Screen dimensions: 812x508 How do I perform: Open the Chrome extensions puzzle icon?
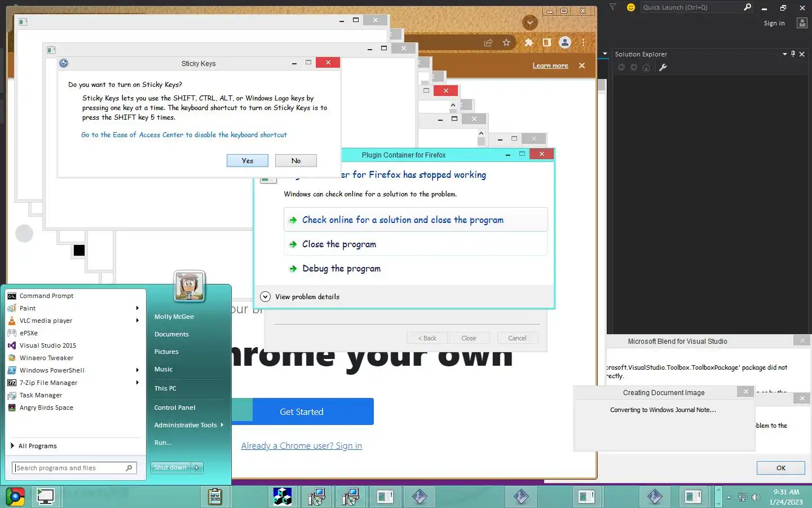pyautogui.click(x=528, y=42)
